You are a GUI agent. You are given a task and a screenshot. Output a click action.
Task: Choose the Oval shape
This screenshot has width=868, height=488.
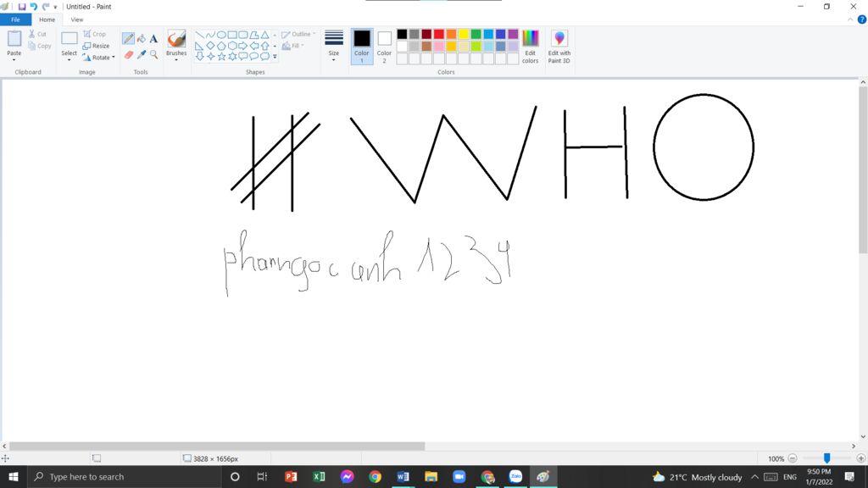(x=221, y=35)
